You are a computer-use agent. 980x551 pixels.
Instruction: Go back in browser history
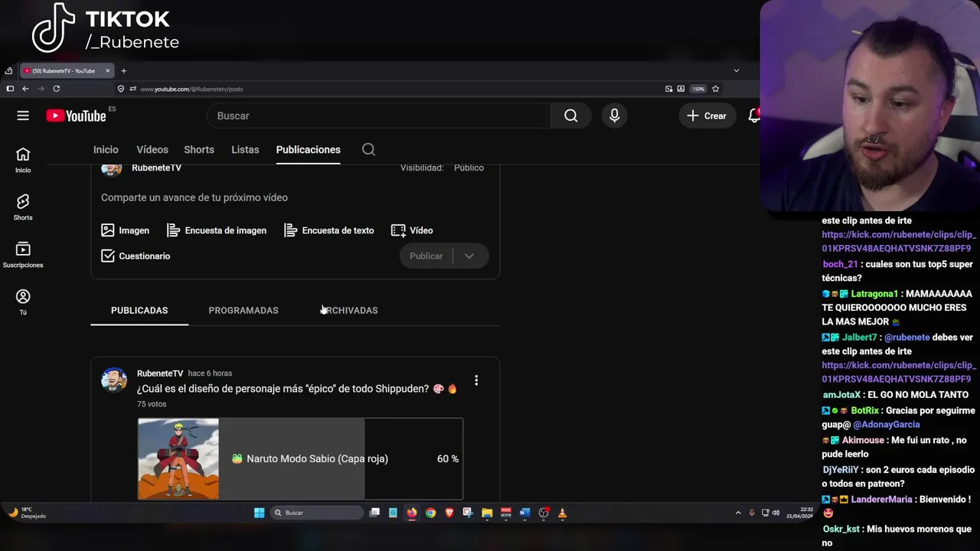point(25,89)
